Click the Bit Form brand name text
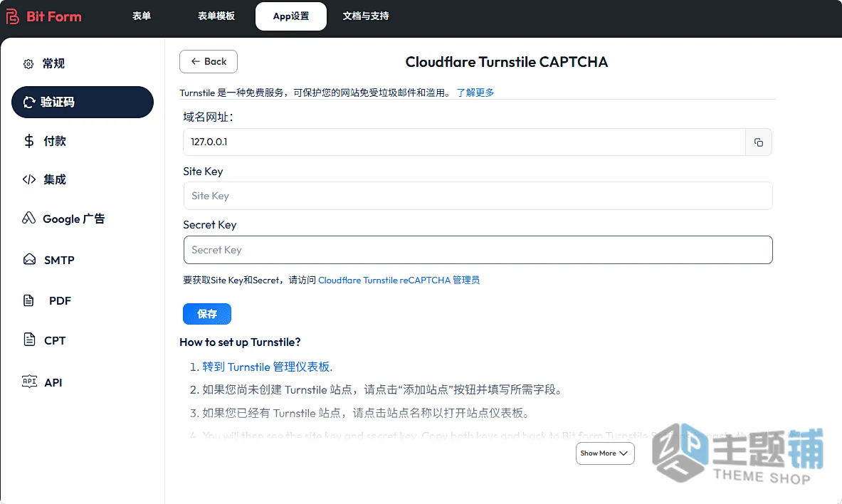The height and width of the screenshot is (504, 842). tap(54, 16)
